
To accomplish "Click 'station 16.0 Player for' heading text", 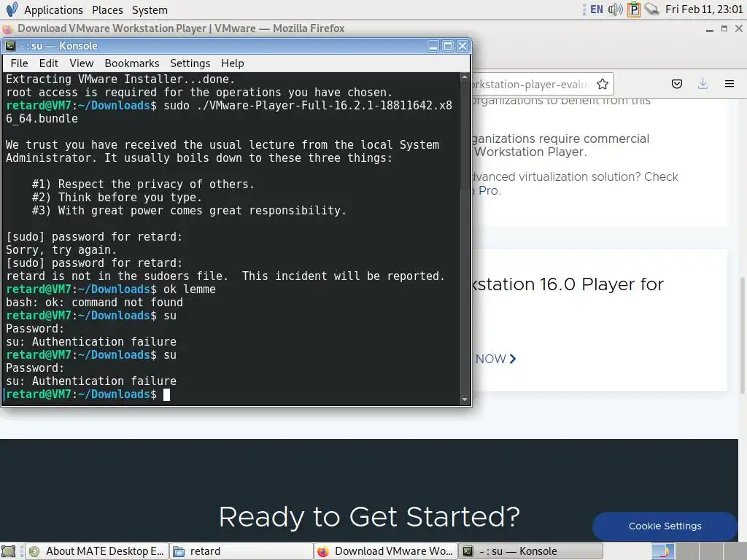I will 568,284.
